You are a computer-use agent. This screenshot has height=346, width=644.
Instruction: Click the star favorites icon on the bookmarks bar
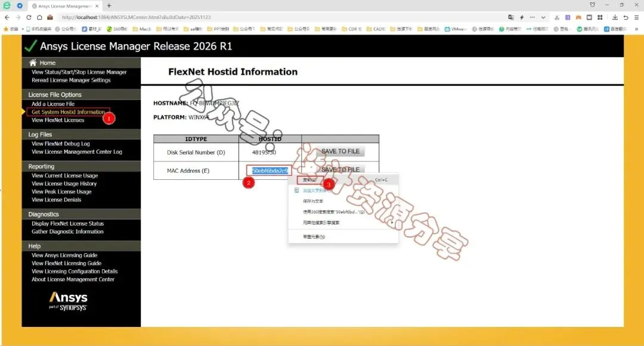[6, 29]
